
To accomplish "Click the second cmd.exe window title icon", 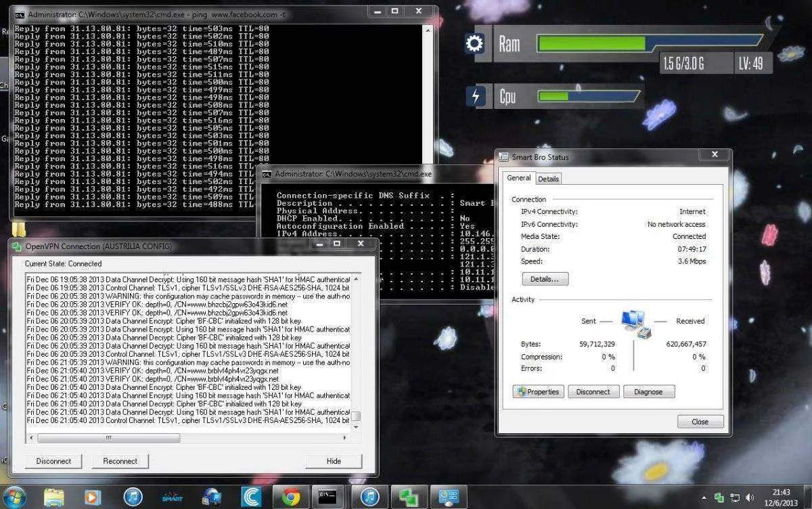I will tap(267, 174).
